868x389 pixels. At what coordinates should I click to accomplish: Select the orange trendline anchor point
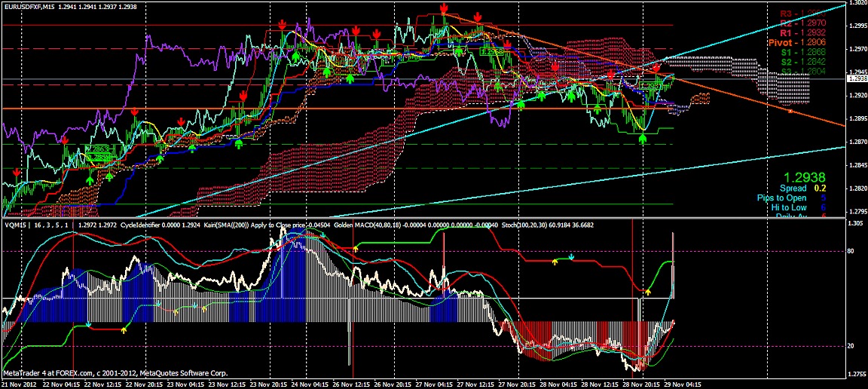click(790, 111)
